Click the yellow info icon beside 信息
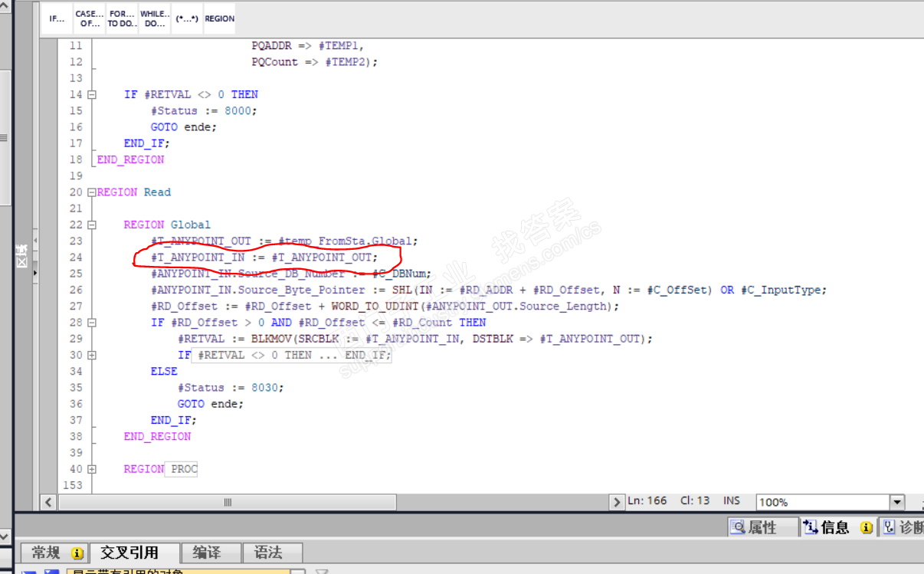 [x=866, y=527]
